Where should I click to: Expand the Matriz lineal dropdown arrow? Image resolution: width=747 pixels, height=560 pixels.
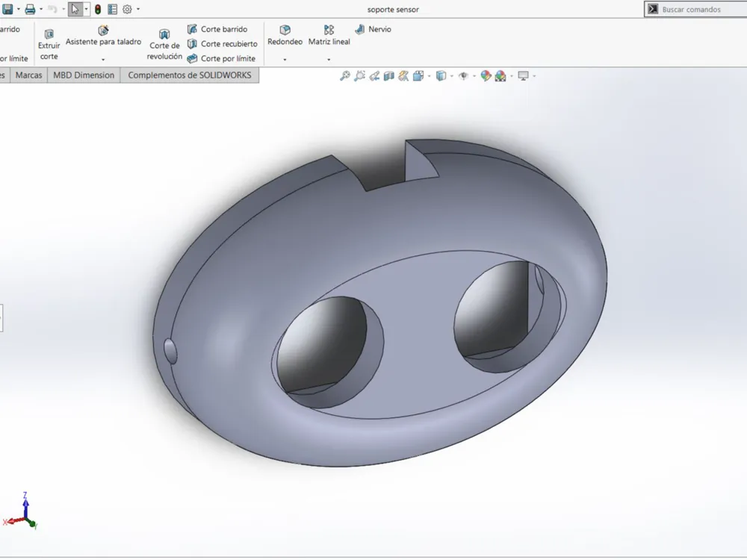329,60
